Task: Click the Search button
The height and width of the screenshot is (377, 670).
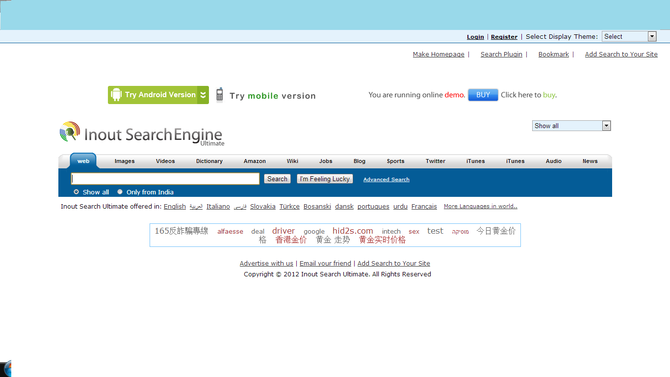Action: pyautogui.click(x=277, y=179)
